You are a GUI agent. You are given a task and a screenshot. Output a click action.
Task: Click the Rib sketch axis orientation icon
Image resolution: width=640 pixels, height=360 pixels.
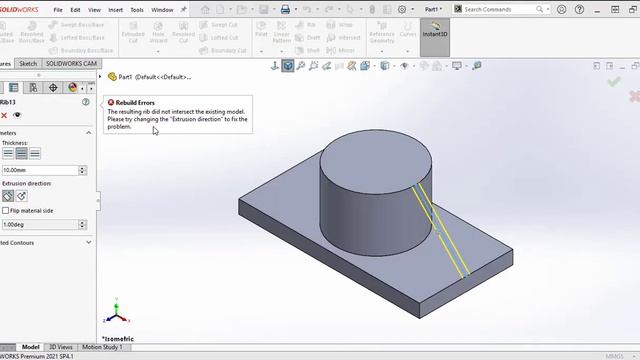pyautogui.click(x=275, y=66)
